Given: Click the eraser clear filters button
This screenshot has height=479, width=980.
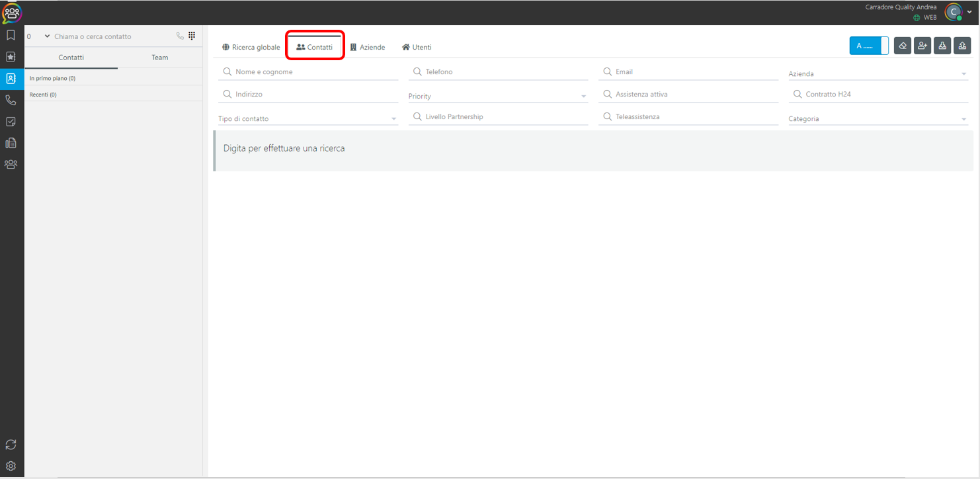Looking at the screenshot, I should click(903, 46).
